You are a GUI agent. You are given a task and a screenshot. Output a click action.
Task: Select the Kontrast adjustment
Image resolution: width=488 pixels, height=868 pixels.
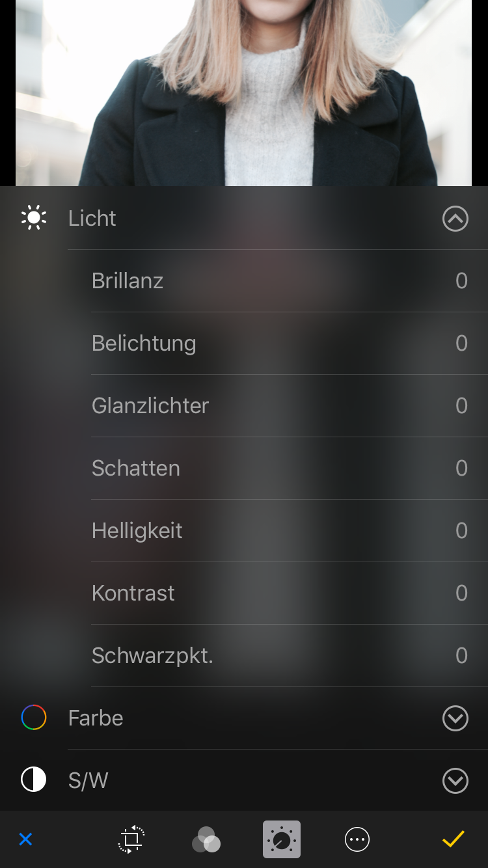point(133,593)
